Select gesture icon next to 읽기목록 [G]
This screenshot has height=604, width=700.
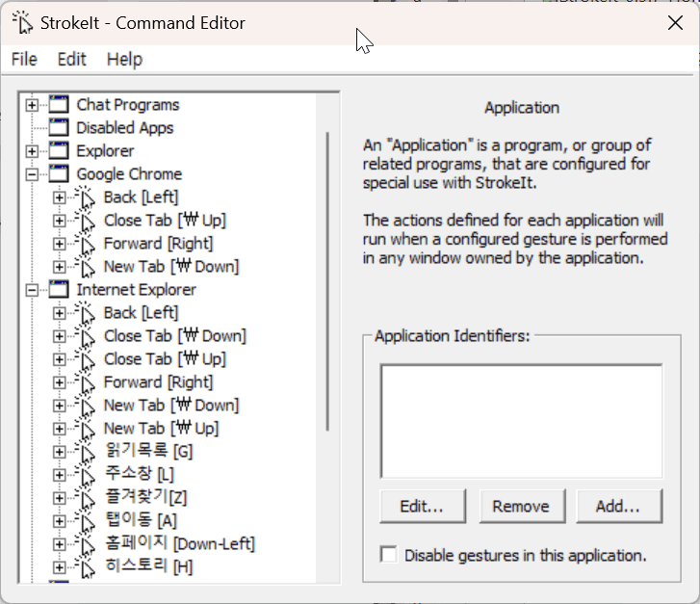click(x=85, y=452)
